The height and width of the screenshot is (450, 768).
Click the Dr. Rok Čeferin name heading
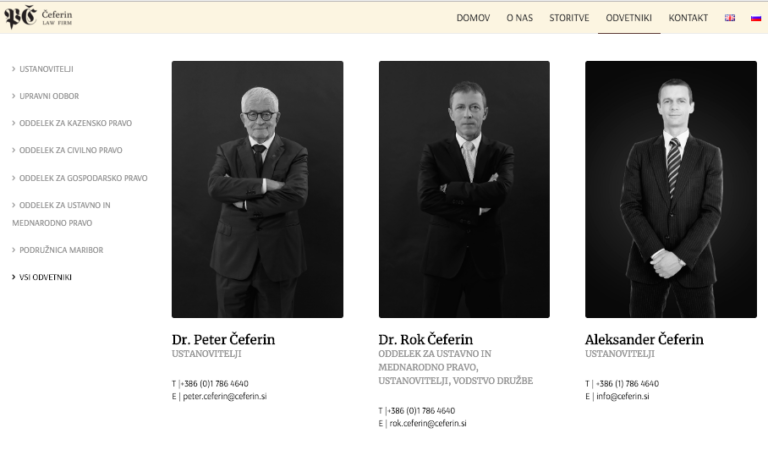tap(426, 339)
